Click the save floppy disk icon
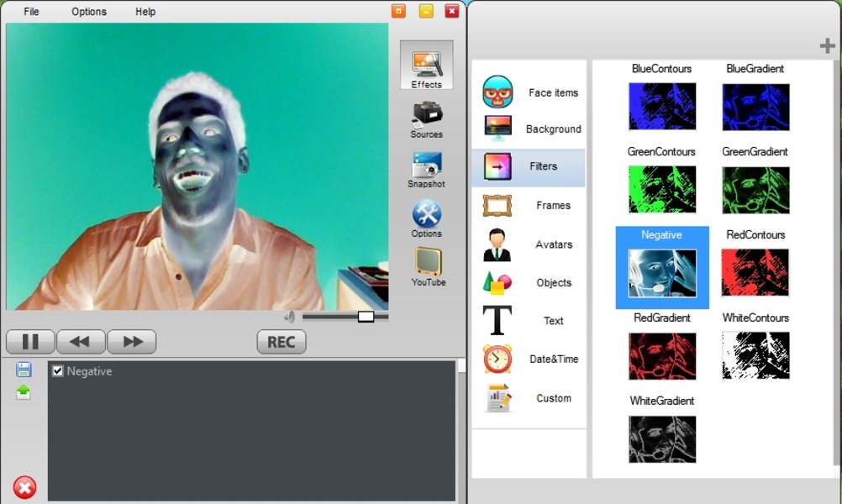 [24, 370]
